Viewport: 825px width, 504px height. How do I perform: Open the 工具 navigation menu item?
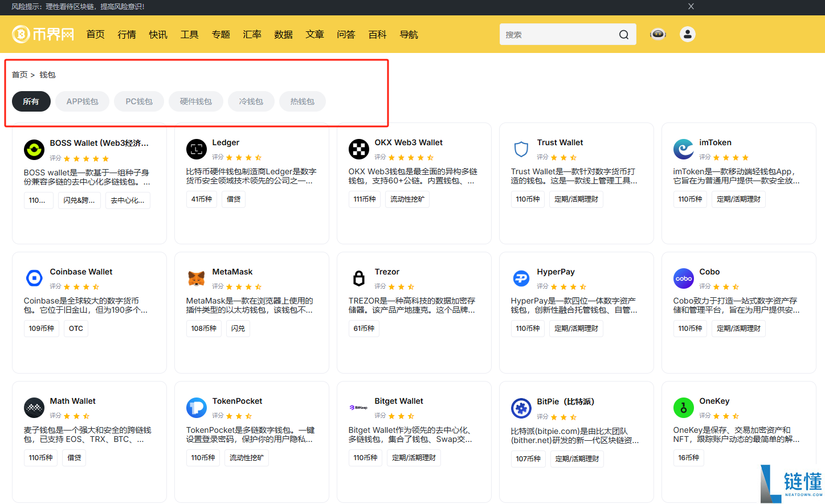click(190, 35)
